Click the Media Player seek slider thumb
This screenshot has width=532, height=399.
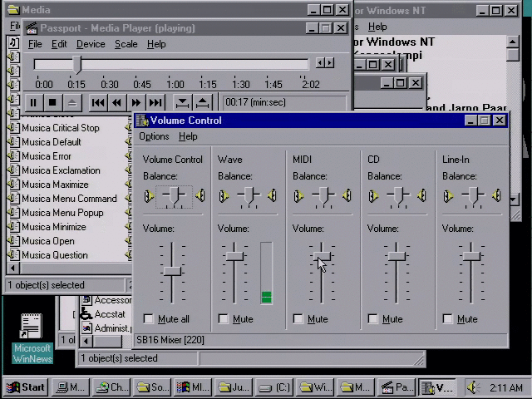(77, 65)
